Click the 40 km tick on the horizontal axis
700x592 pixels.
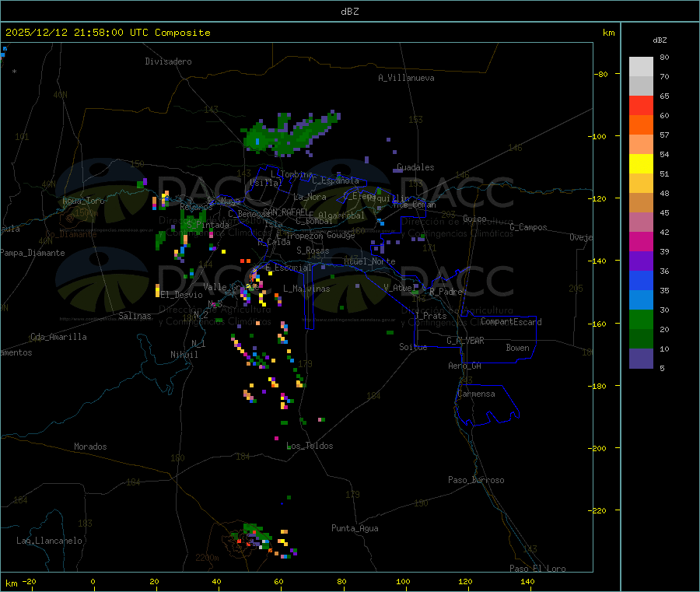tap(216, 581)
